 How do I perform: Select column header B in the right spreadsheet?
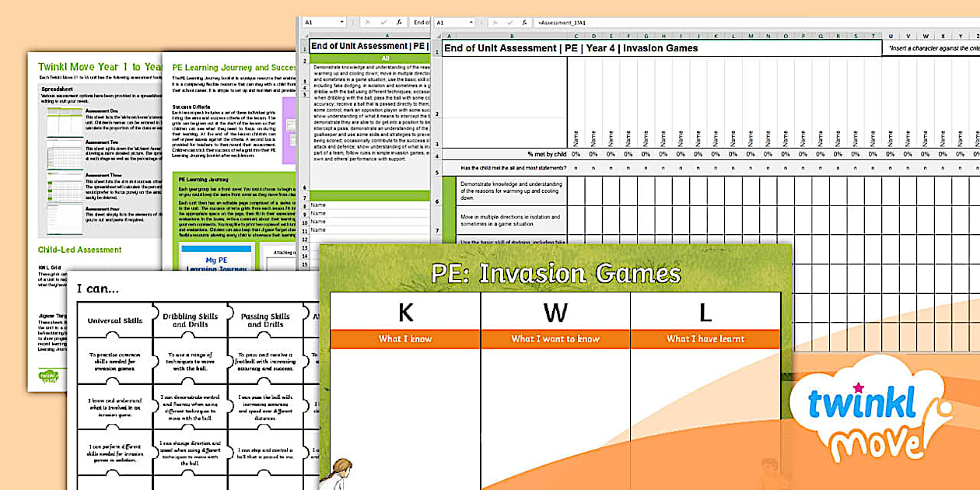click(513, 35)
